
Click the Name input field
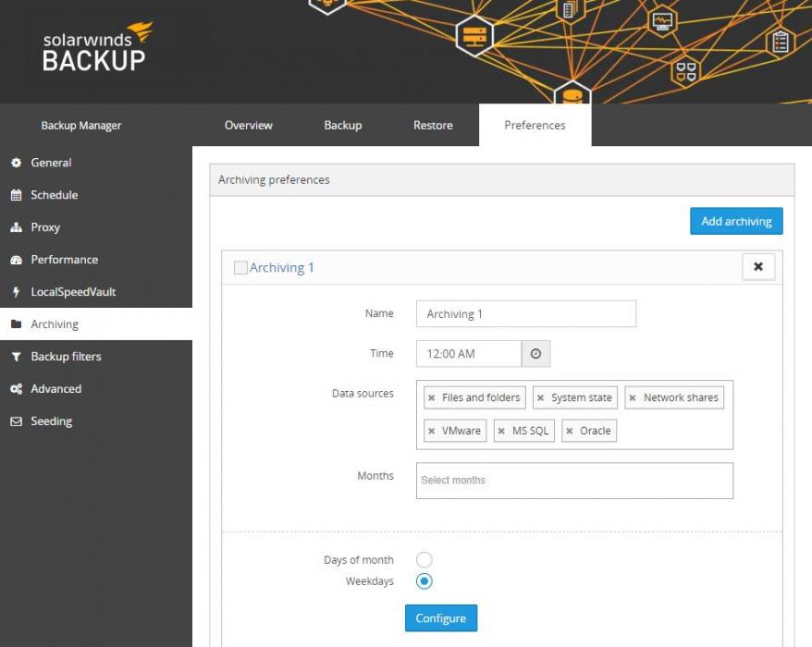click(x=525, y=313)
